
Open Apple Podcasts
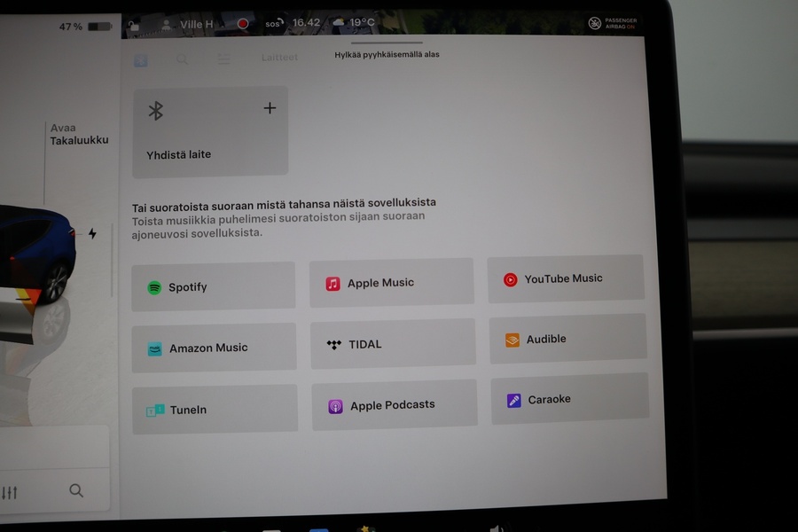point(394,405)
